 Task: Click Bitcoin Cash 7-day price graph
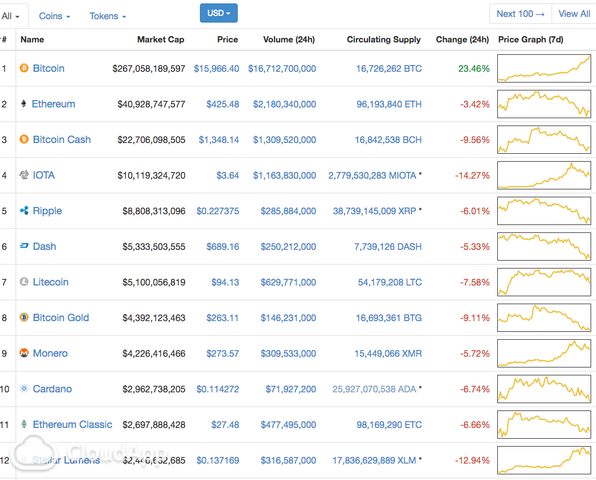click(544, 139)
